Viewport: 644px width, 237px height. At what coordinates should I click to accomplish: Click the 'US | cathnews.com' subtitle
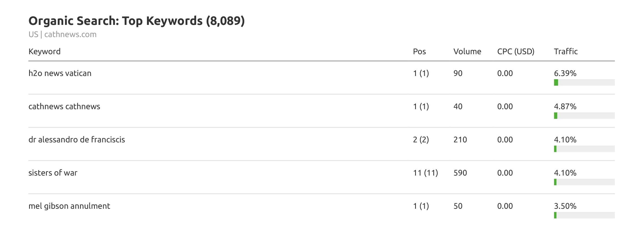[x=62, y=34]
